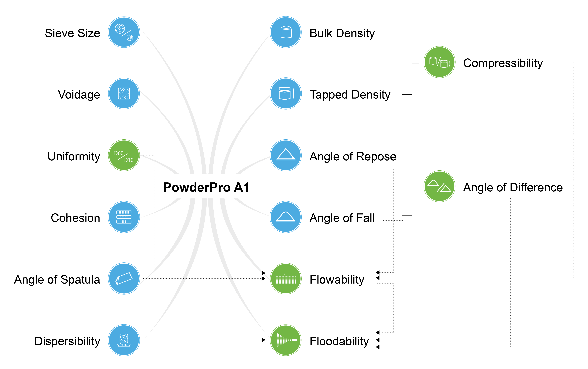Click the Compressibility text label
The width and height of the screenshot is (588, 369).
point(503,63)
